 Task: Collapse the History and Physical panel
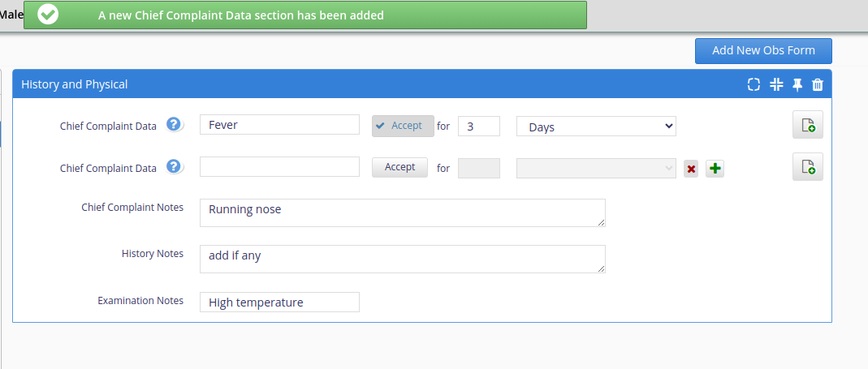[x=776, y=84]
